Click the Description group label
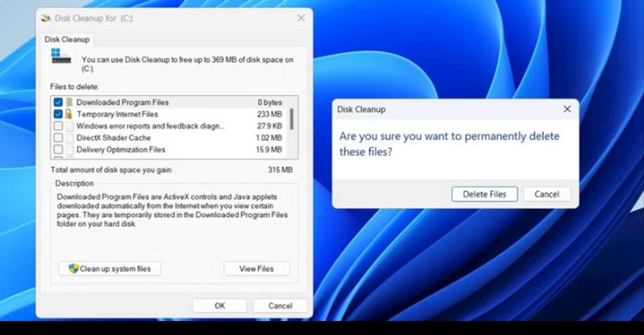This screenshot has width=644, height=335. pyautogui.click(x=74, y=183)
